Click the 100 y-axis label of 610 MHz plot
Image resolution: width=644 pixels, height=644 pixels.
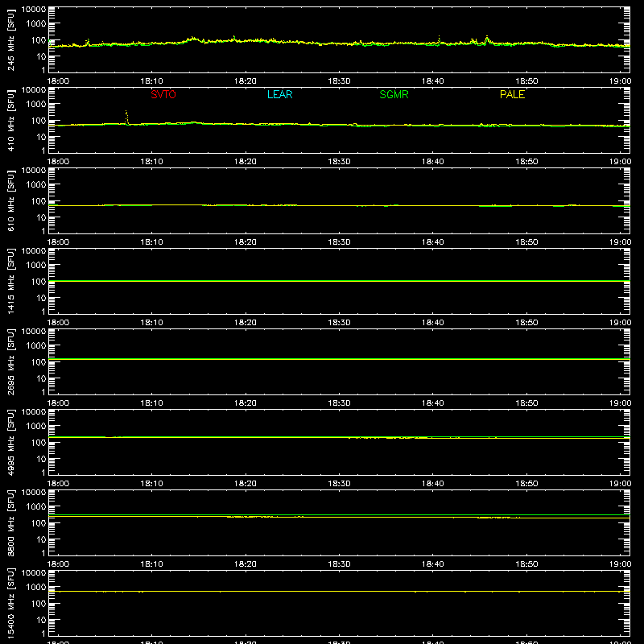click(x=39, y=201)
